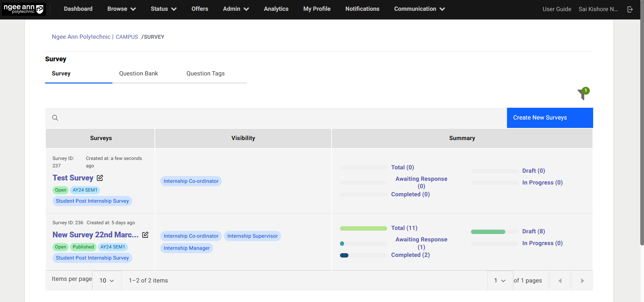Change items per page dropdown
The image size is (644, 302).
point(107,280)
